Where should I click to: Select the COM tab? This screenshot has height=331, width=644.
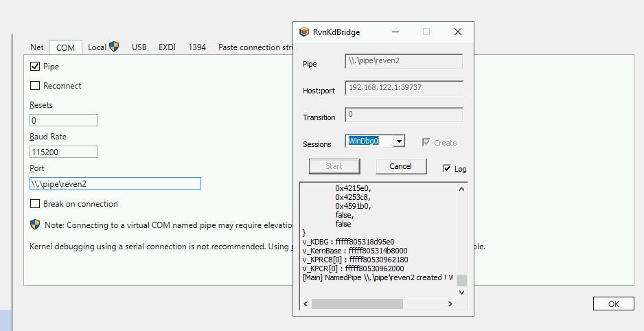pyautogui.click(x=65, y=47)
